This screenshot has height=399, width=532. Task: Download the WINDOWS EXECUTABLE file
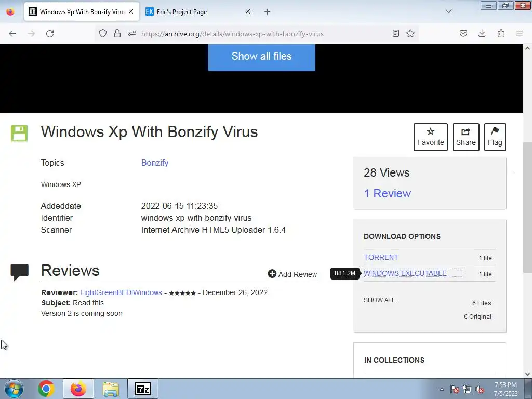(x=405, y=273)
